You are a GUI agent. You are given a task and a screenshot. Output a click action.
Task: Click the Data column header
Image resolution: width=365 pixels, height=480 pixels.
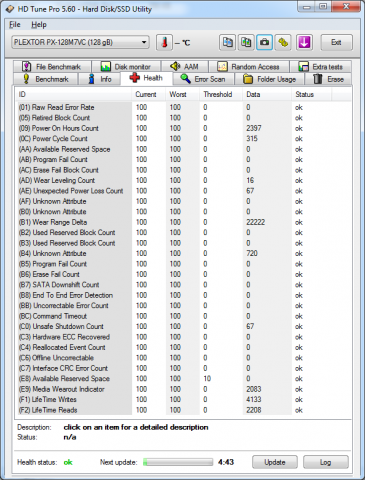(267, 94)
